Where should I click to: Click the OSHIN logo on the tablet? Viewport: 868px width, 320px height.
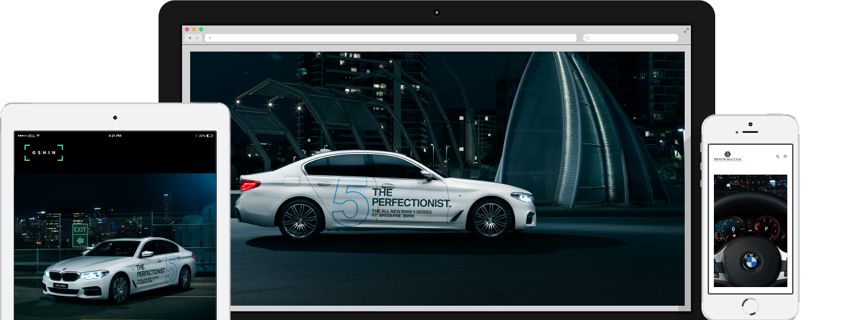coord(44,153)
